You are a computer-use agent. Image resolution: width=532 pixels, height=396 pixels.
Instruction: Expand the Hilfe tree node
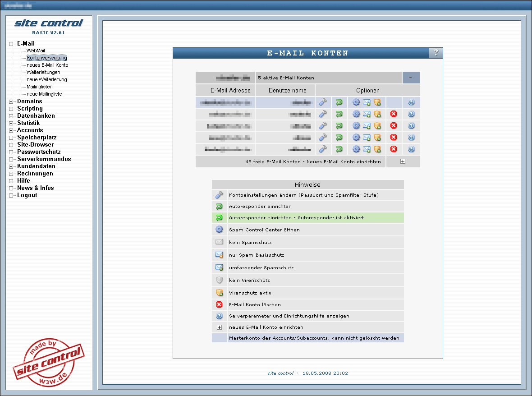point(11,181)
